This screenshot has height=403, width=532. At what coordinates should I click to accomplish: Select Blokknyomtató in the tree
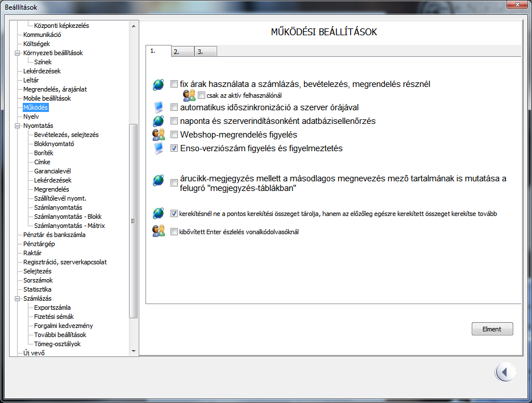(54, 144)
